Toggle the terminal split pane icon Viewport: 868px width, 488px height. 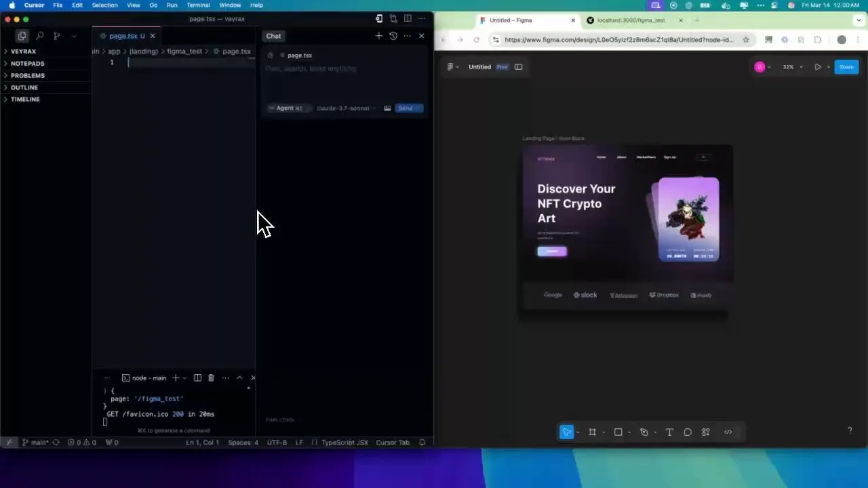click(x=197, y=378)
